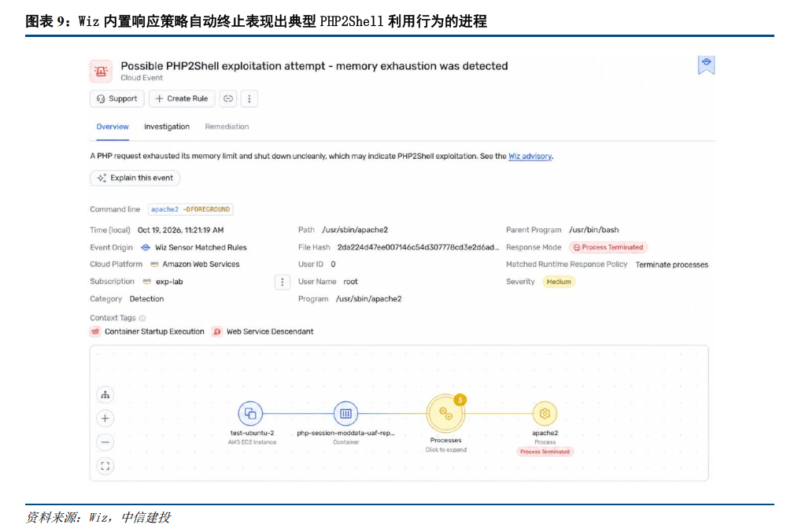This screenshot has height=532, width=798.
Task: Click Container Startup Execution tag text
Action: point(154,331)
